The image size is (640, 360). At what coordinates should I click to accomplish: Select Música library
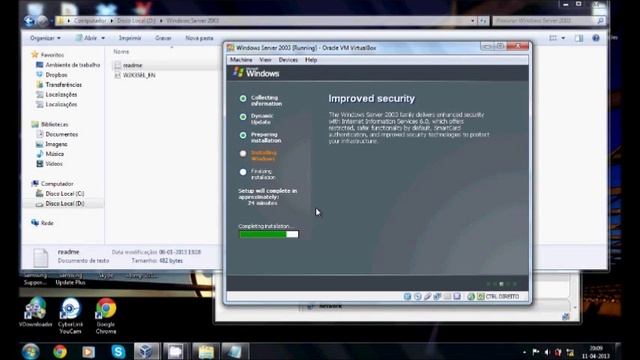tap(50, 154)
